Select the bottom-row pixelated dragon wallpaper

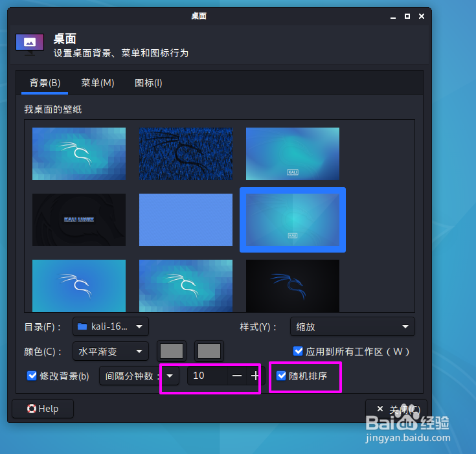coord(186,286)
